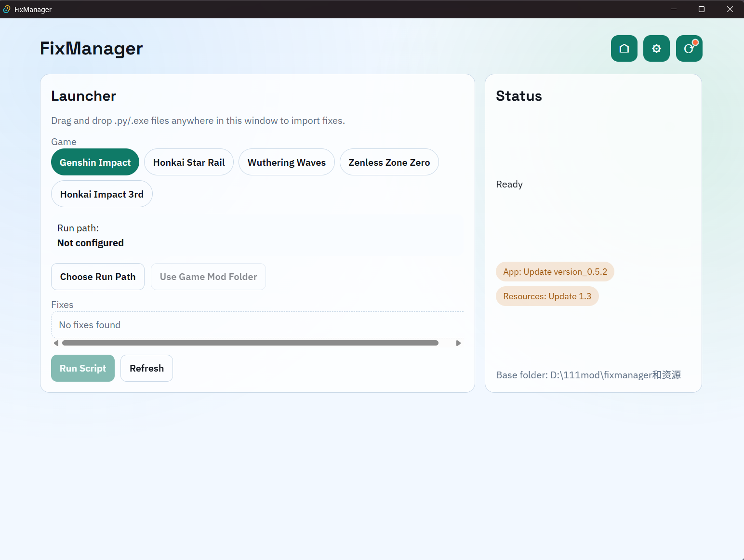
Task: Click the 'Not configured' run path text
Action: 91,243
